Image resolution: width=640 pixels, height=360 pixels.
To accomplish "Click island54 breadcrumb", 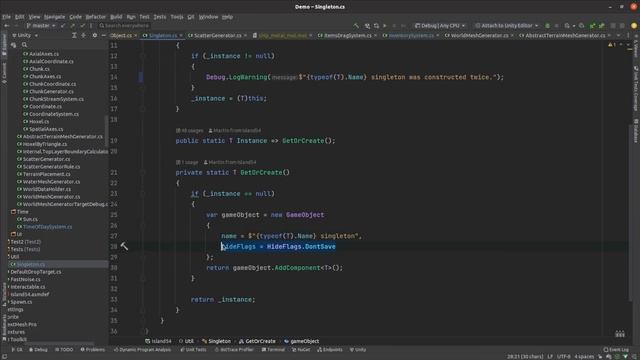I will [x=158, y=341].
